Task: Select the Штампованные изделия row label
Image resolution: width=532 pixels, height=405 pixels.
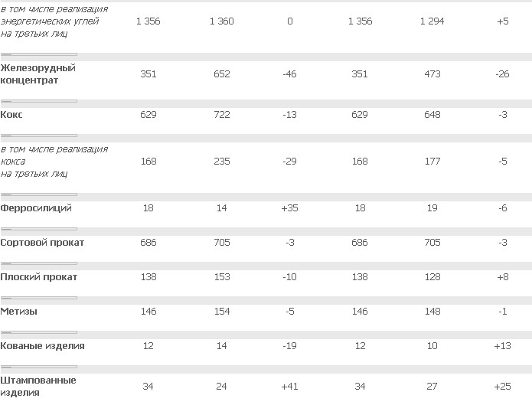Action: click(38, 386)
